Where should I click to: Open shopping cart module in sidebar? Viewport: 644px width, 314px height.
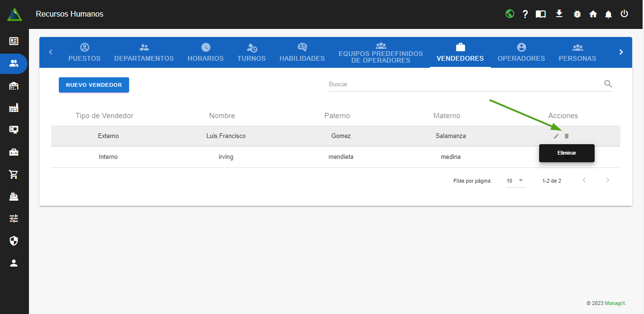[14, 174]
